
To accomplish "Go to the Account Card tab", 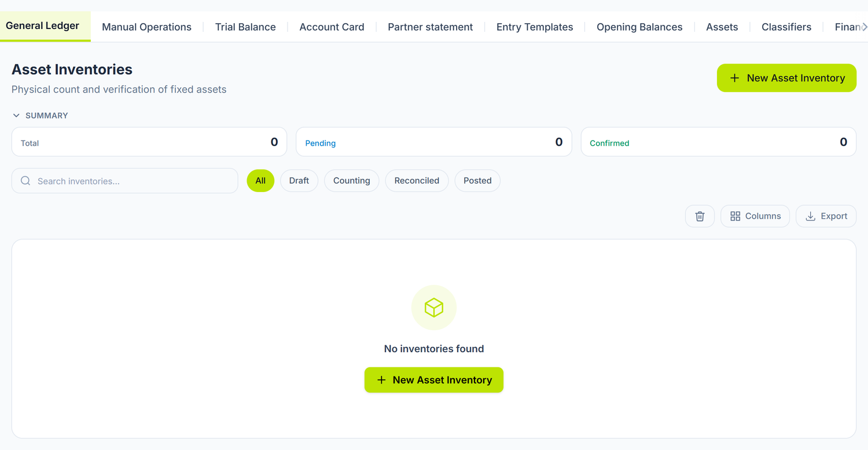I will point(332,27).
